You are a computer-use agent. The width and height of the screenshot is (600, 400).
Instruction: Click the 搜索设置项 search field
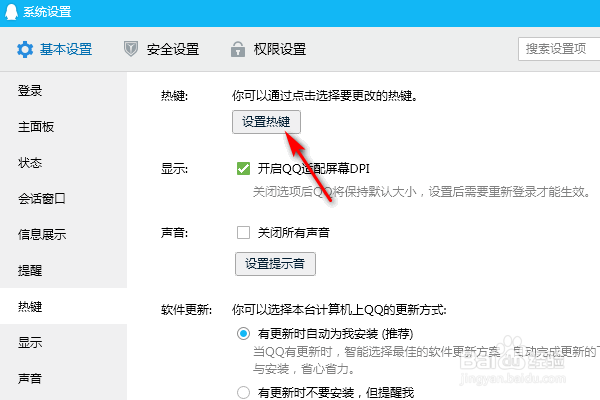coord(559,49)
